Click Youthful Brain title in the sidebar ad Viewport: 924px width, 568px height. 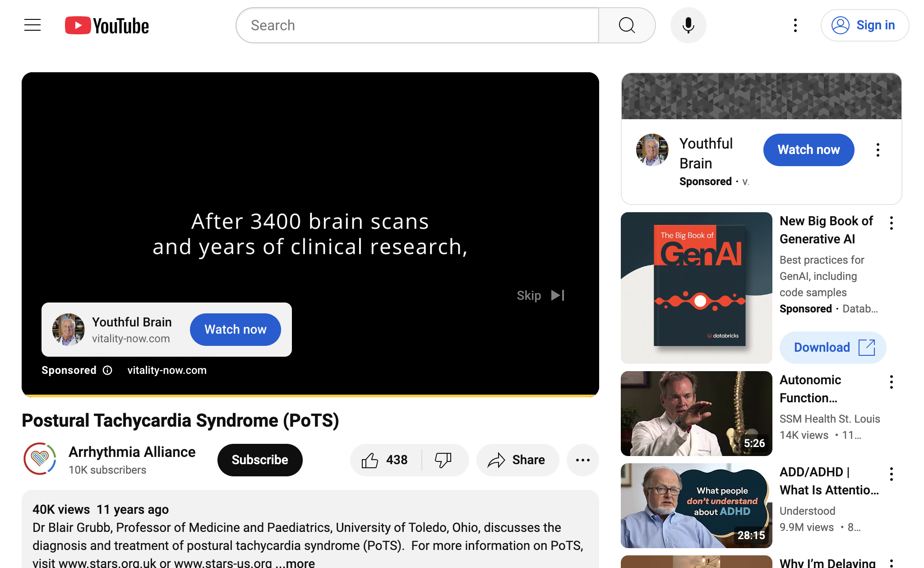706,154
